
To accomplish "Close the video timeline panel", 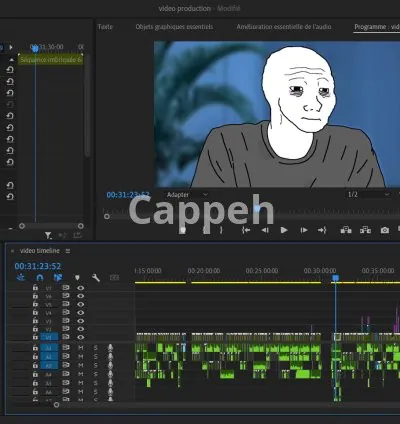I will 12,251.
